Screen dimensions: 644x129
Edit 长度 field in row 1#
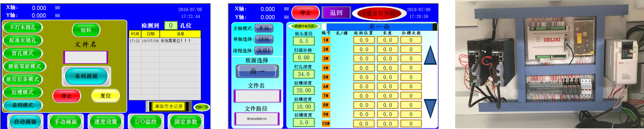coord(387,40)
